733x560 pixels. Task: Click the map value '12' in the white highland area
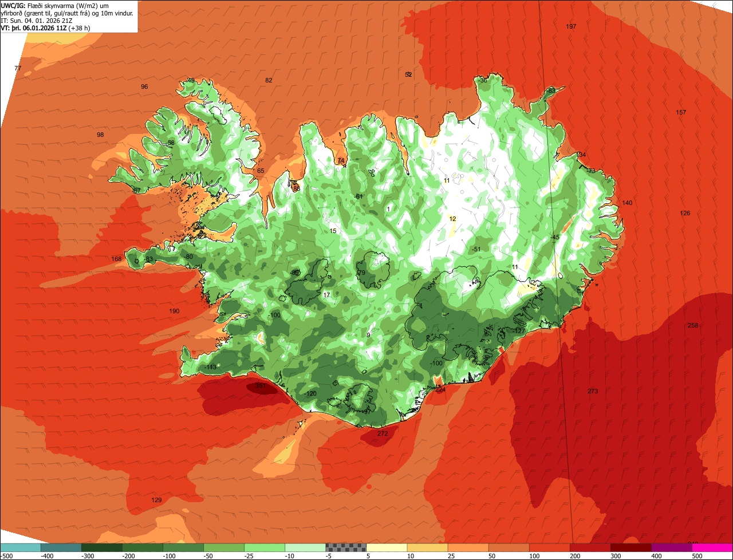coord(452,219)
